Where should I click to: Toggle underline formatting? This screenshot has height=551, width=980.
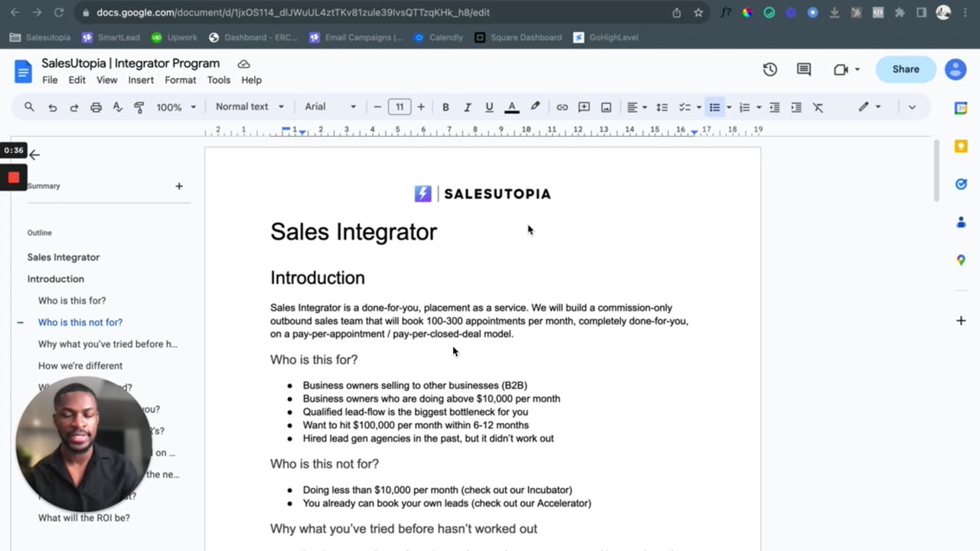point(489,107)
